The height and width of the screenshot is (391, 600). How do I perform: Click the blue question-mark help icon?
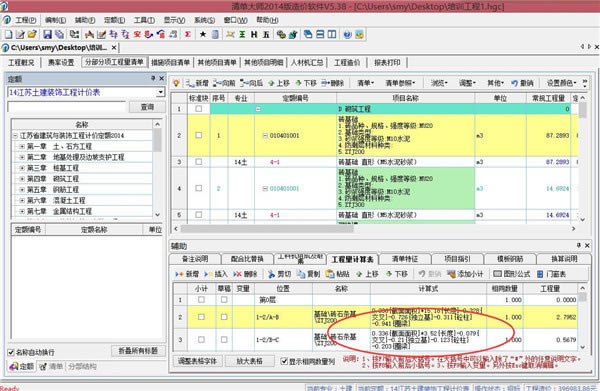click(347, 34)
